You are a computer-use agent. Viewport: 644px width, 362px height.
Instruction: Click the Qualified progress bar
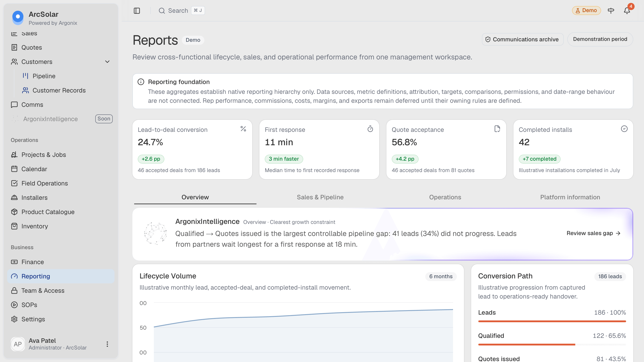(x=552, y=345)
